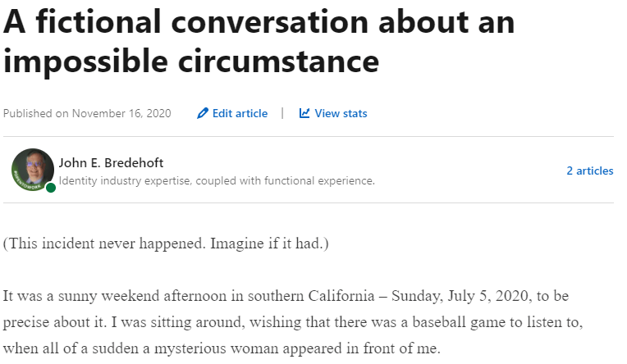Click the Published on November 16, 2020 date
Viewport: 627px width, 364px height.
(87, 113)
